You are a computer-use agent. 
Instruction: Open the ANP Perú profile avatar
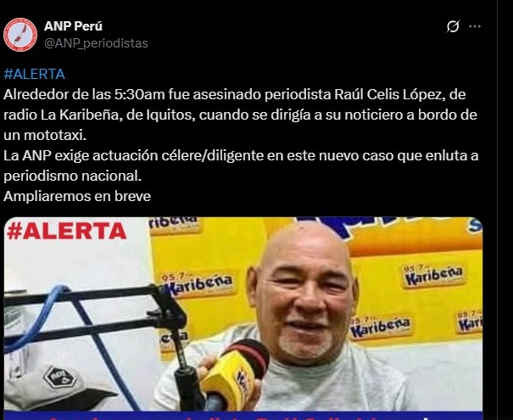(x=20, y=35)
